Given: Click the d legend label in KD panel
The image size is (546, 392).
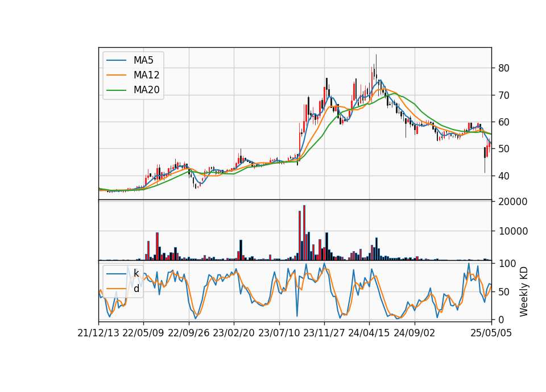Looking at the screenshot, I should 136,289.
